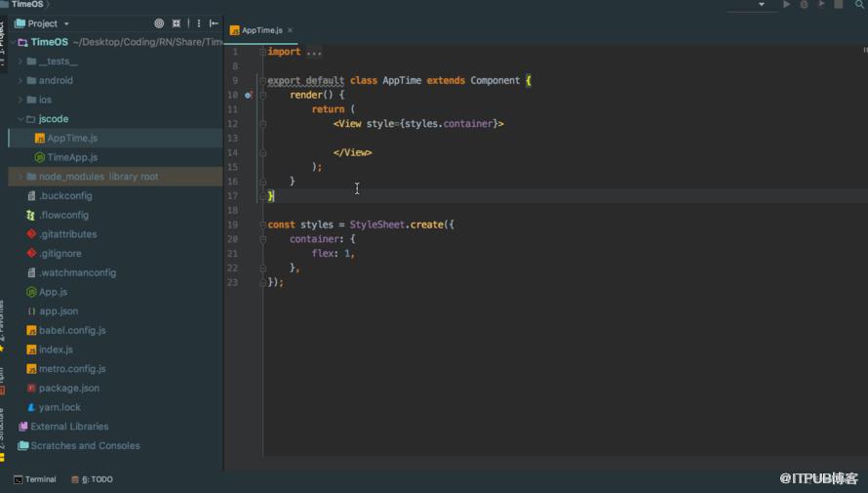
Task: Click the Debug bug icon in toolbar
Action: pyautogui.click(x=804, y=5)
